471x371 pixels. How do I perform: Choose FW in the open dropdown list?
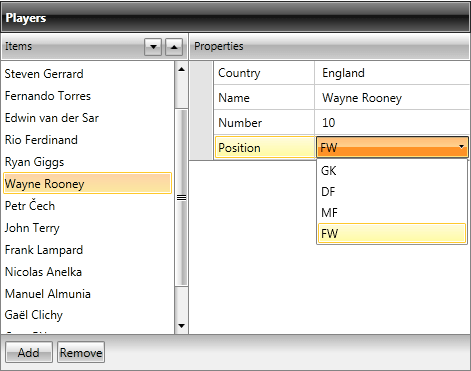392,233
